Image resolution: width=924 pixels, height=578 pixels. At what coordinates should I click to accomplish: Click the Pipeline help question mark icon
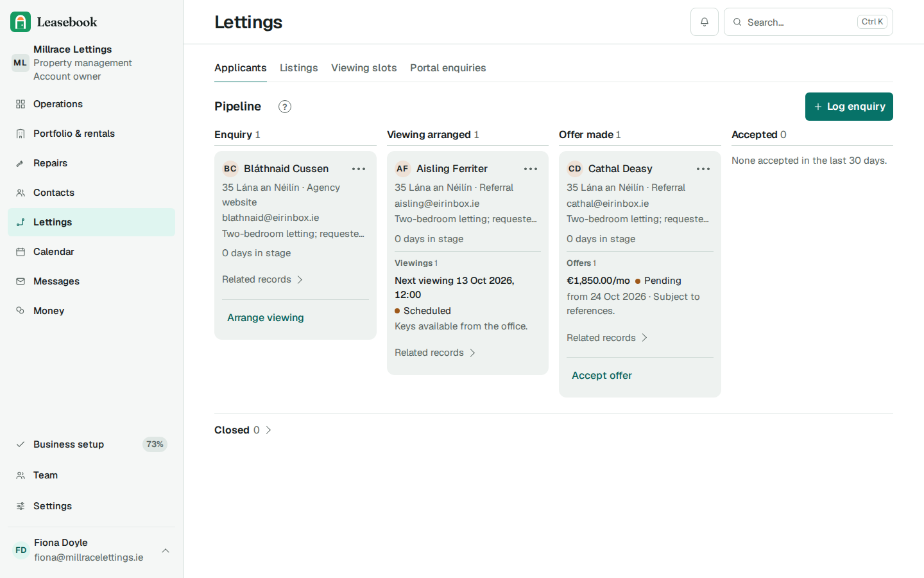click(285, 107)
